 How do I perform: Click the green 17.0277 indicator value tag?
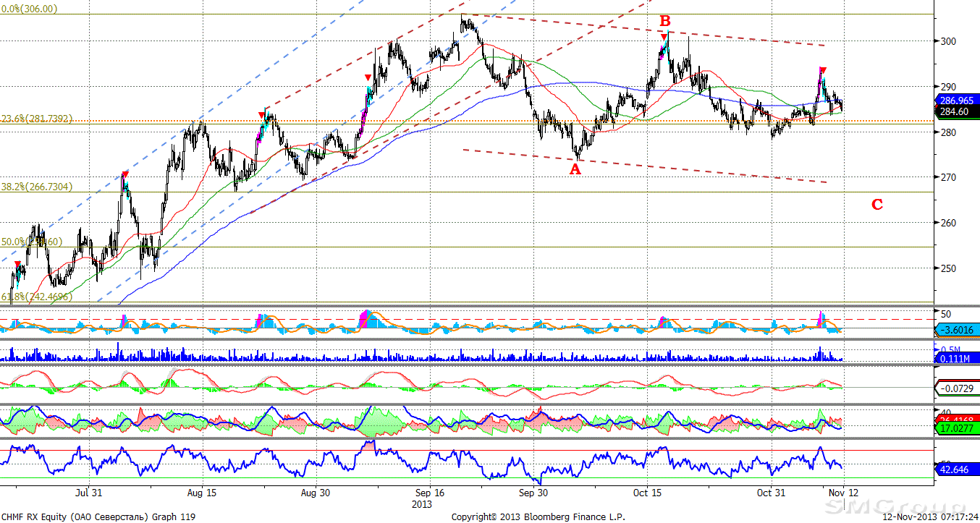957,429
